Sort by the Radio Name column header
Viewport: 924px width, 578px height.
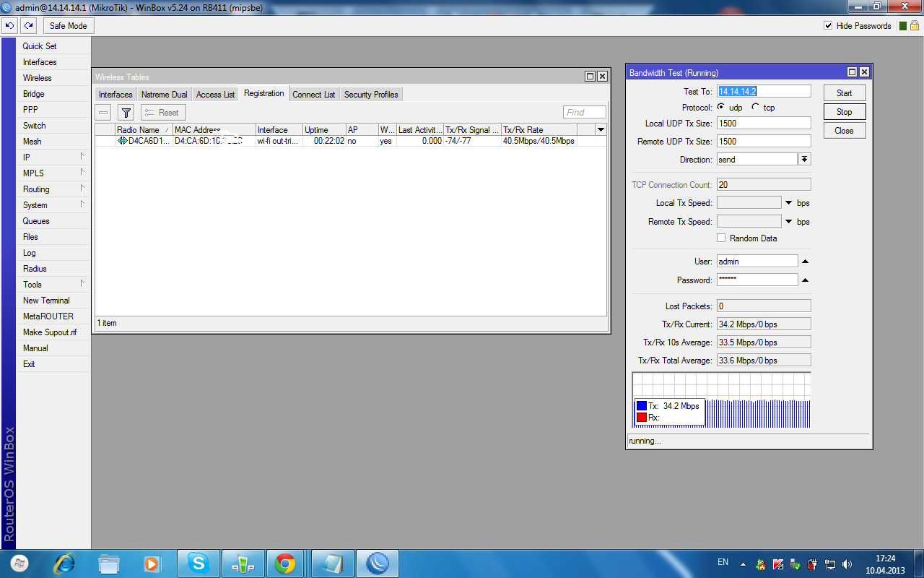tap(144, 130)
